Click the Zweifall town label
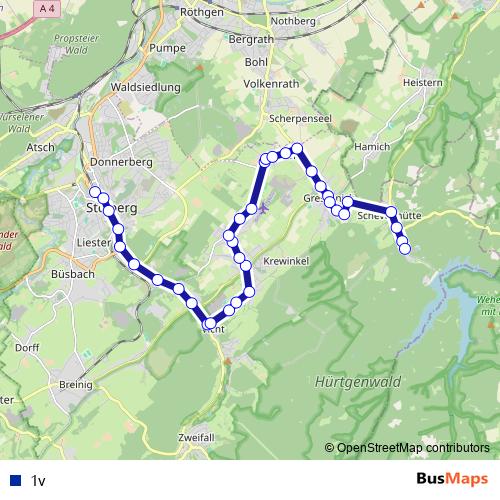The width and height of the screenshot is (500, 500). pyautogui.click(x=196, y=437)
